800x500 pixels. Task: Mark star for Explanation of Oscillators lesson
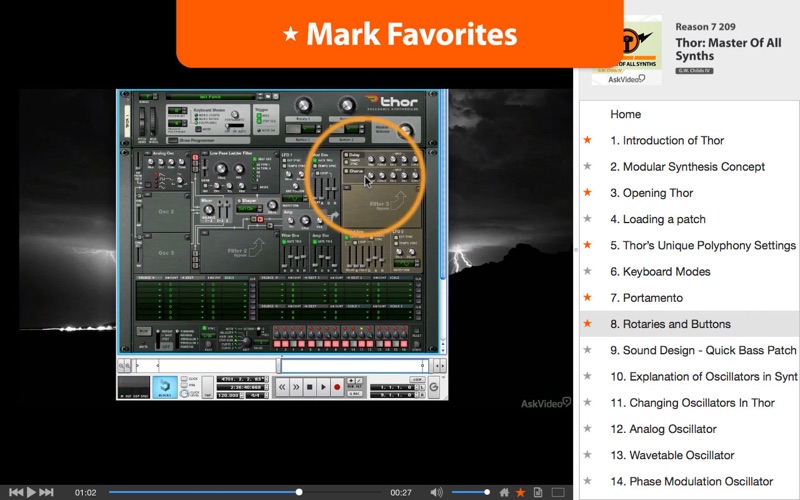click(588, 376)
